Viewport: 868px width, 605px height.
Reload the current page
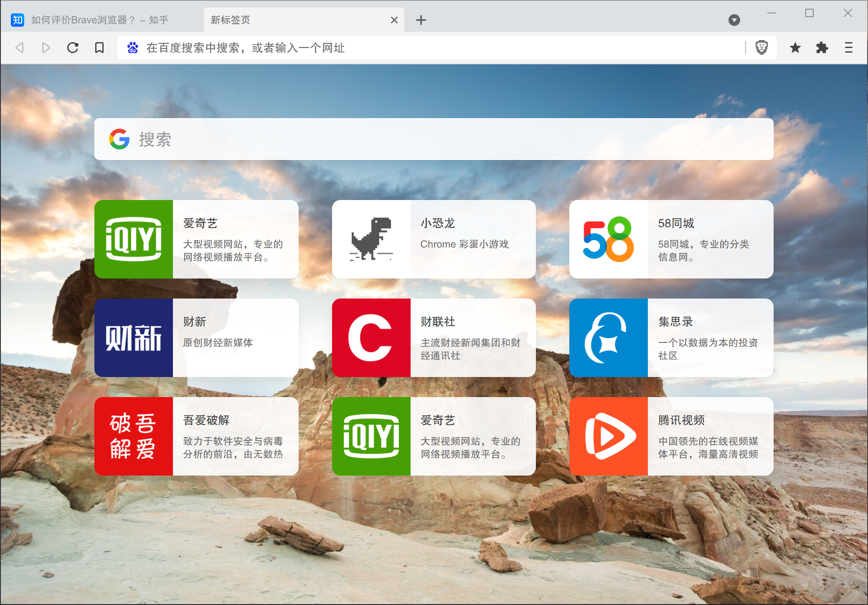(x=73, y=48)
